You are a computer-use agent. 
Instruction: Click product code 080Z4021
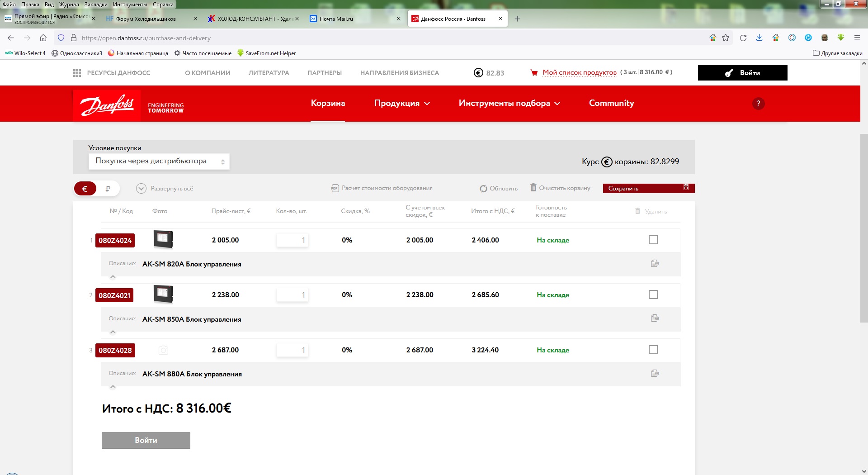point(114,295)
